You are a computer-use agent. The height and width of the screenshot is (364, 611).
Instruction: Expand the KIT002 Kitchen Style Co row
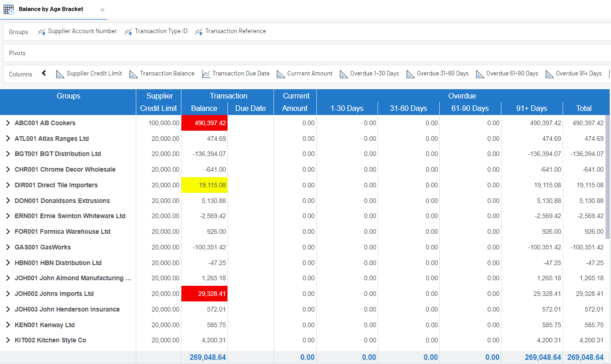8,340
